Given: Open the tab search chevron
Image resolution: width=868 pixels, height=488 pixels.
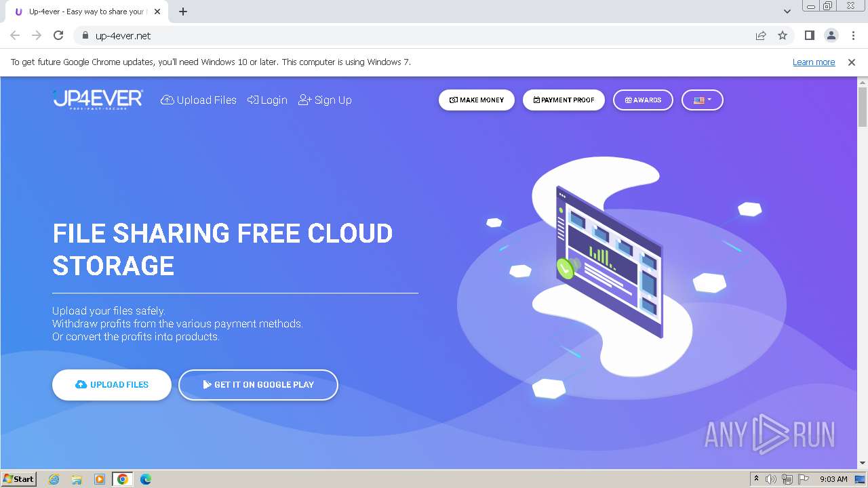Looking at the screenshot, I should point(787,12).
